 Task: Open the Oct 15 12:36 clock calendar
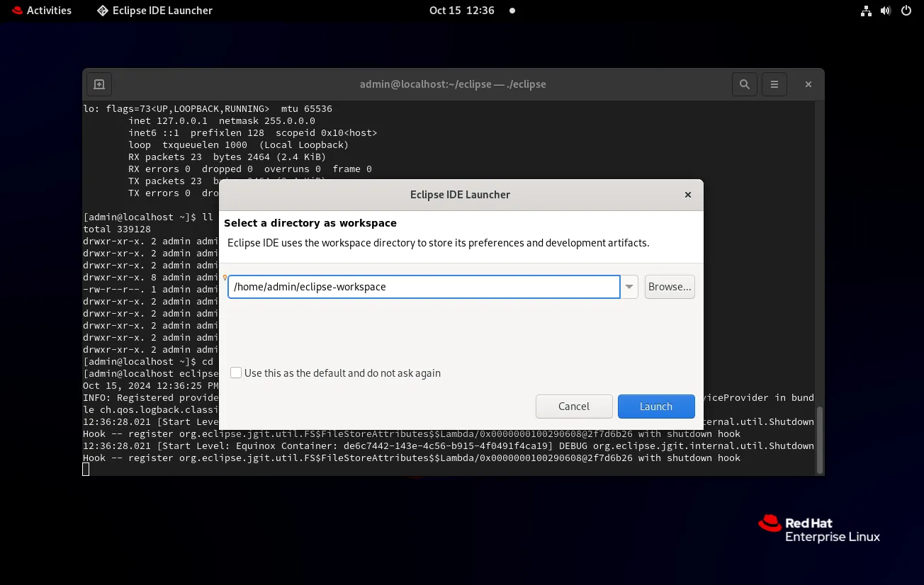pyautogui.click(x=462, y=11)
